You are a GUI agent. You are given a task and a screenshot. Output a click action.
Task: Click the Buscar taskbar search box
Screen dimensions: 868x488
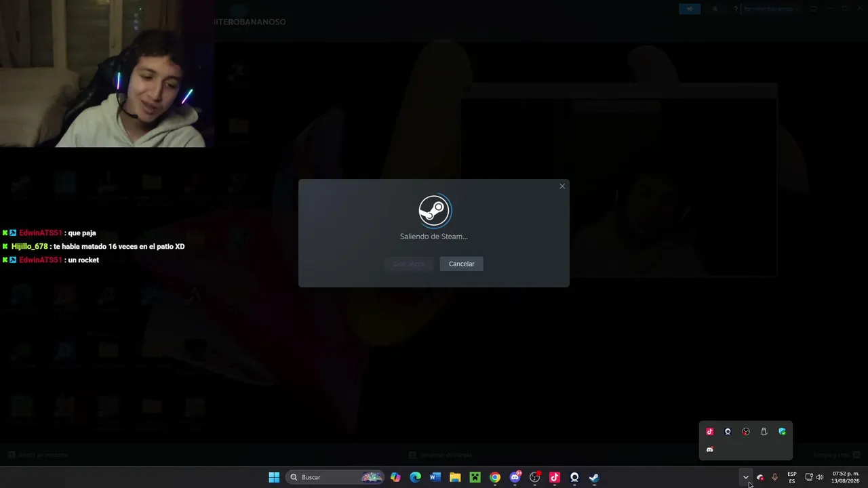click(335, 477)
